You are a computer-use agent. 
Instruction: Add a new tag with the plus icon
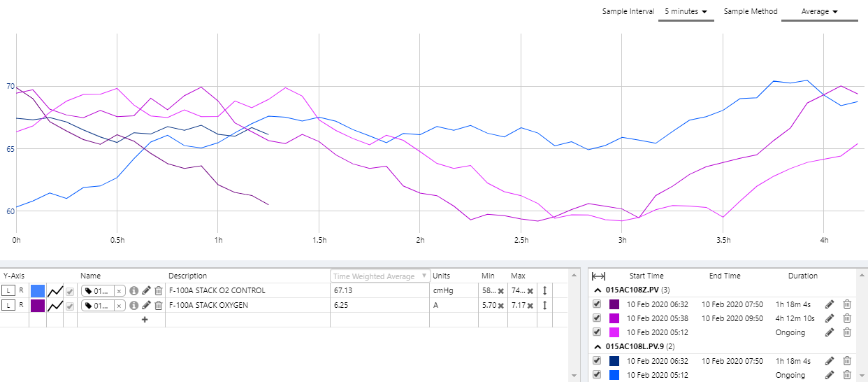pos(145,320)
